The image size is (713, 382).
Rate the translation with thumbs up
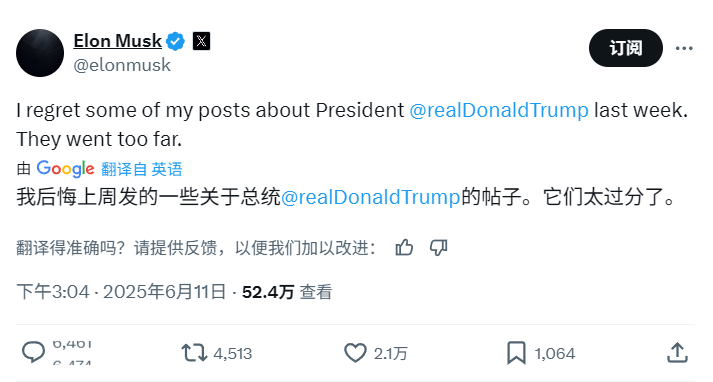[404, 248]
